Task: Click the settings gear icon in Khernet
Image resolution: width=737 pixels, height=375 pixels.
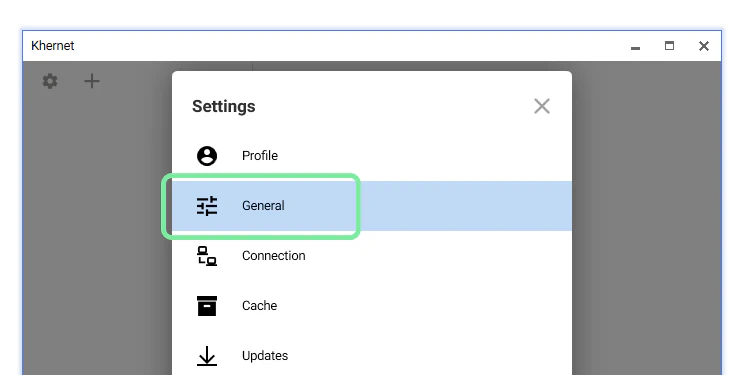Action: [50, 81]
